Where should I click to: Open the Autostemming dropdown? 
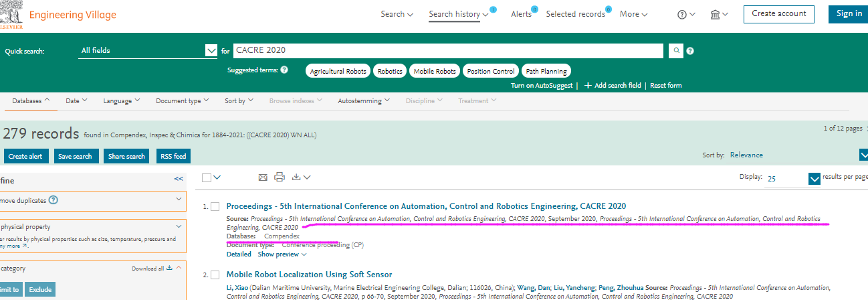[x=364, y=100]
